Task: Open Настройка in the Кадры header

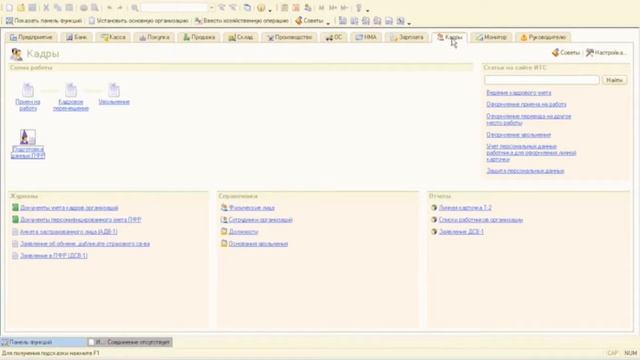Action: [x=606, y=53]
